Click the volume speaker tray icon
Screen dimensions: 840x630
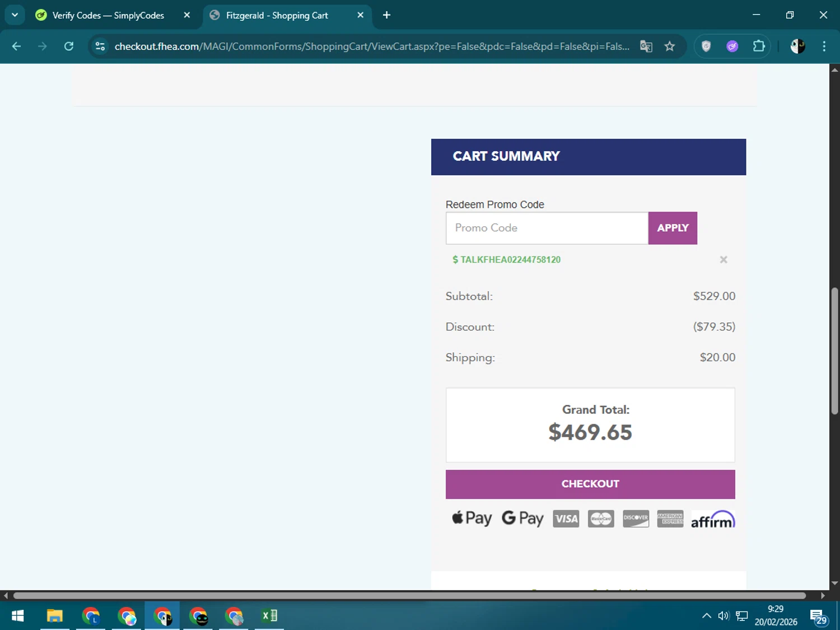724,616
